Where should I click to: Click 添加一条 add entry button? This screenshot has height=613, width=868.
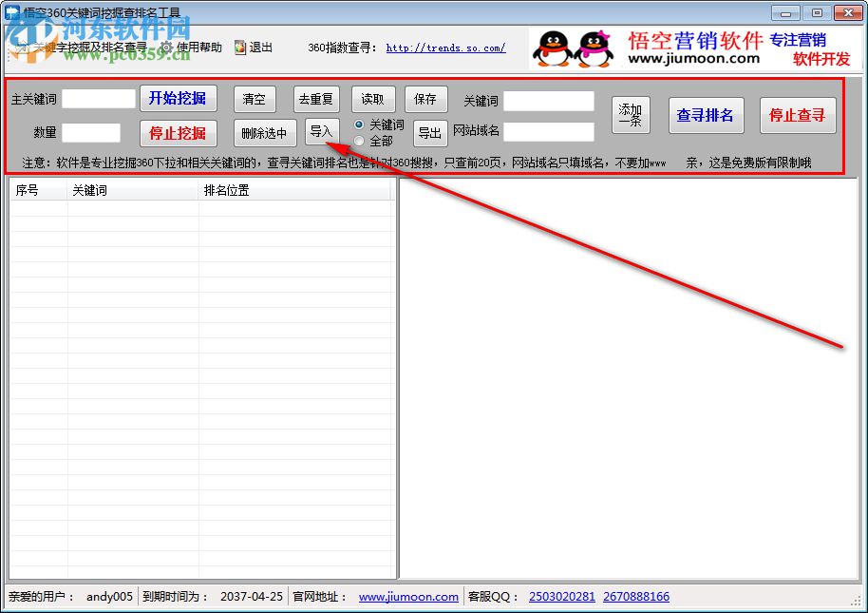pos(631,115)
